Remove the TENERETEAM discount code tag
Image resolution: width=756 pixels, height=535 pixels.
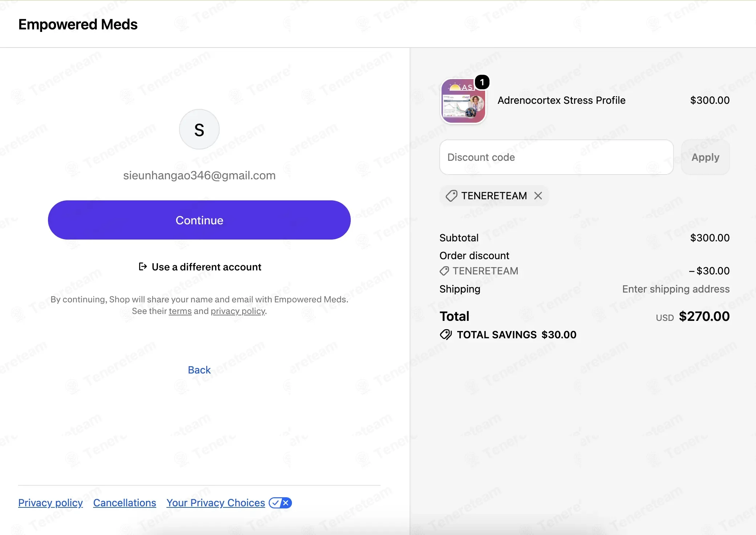point(538,196)
